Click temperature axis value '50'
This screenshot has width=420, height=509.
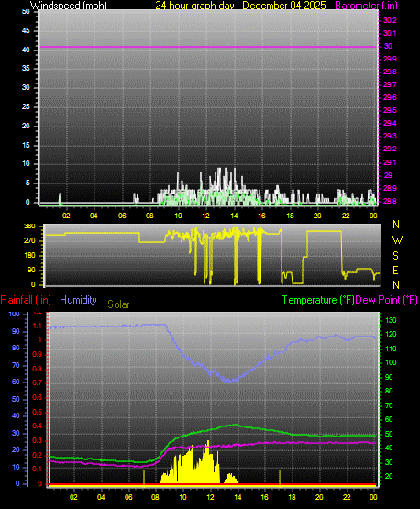click(389, 434)
